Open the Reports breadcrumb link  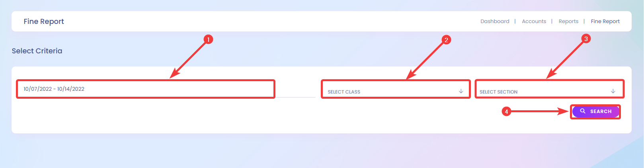568,21
